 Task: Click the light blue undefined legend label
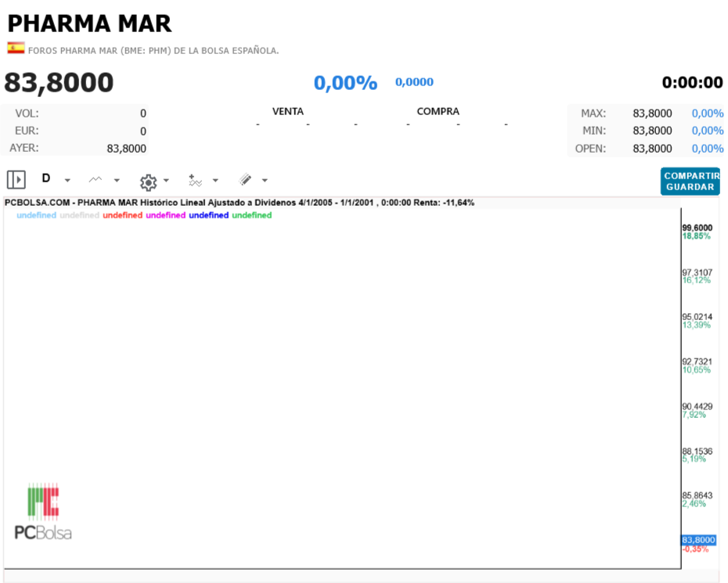[x=36, y=215]
